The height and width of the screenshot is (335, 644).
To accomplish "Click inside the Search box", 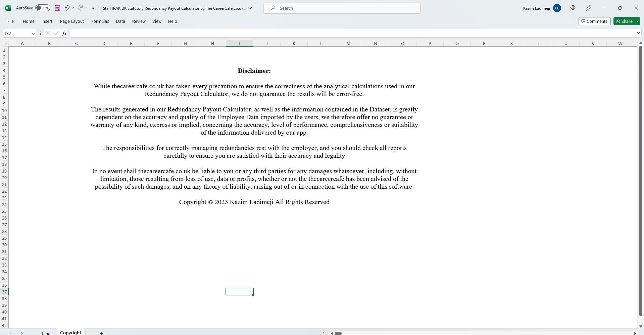I will tap(342, 8).
